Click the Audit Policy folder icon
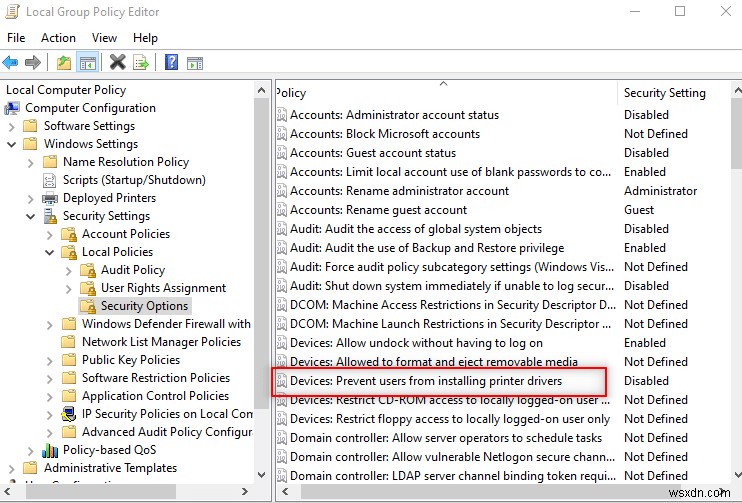This screenshot has height=503, width=742. [88, 270]
